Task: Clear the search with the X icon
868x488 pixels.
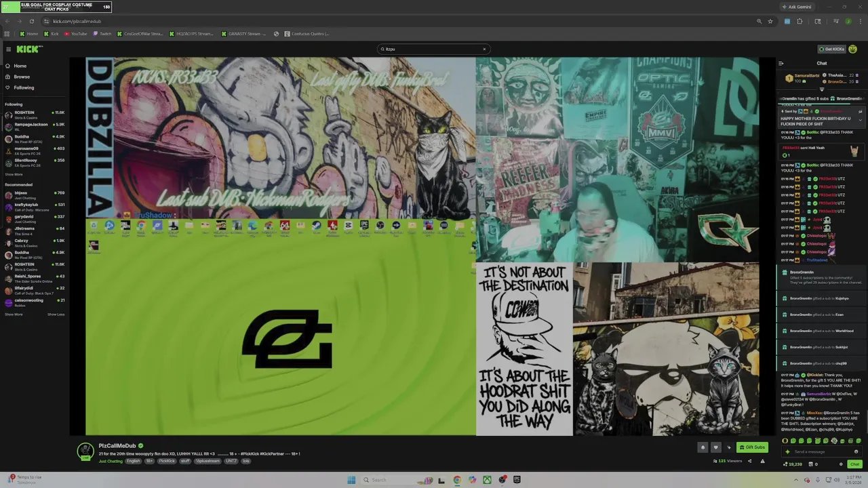Action: [484, 49]
